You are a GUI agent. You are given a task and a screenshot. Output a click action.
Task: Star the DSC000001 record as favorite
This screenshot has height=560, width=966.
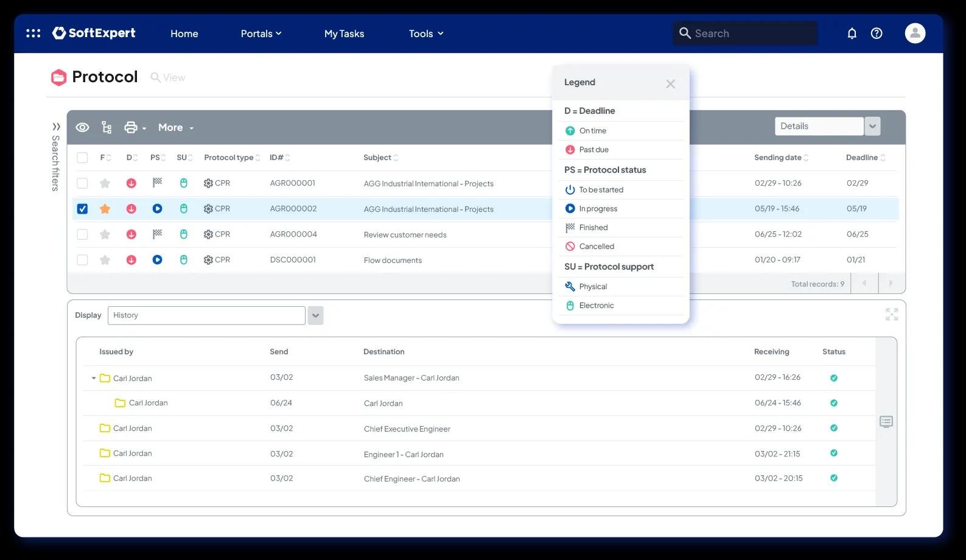[x=105, y=260]
